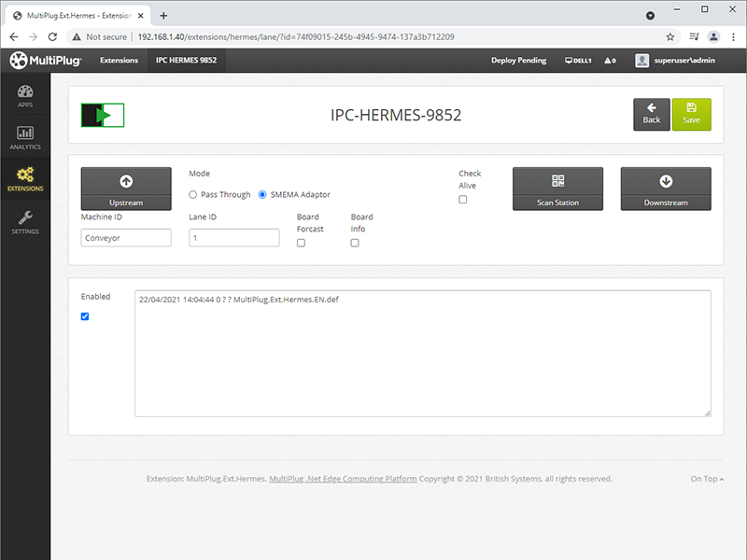Click the alerts warning indicator
Viewport: 747px width, 560px height.
610,61
